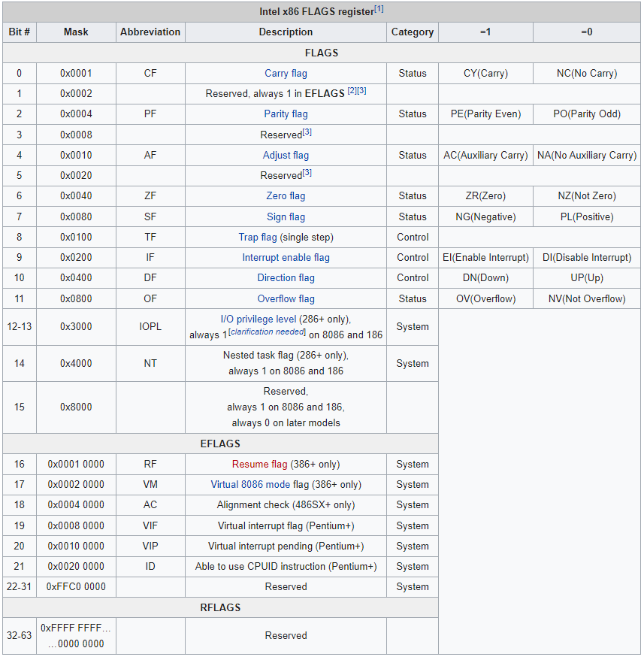Screen dimensions: 644x657
Task: Open the Zero flag link
Action: [x=286, y=195]
